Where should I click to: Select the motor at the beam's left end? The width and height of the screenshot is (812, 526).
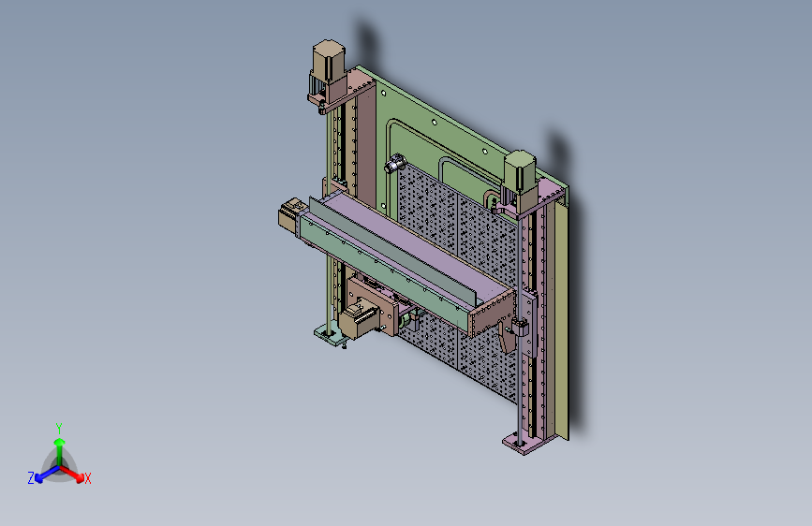291,214
